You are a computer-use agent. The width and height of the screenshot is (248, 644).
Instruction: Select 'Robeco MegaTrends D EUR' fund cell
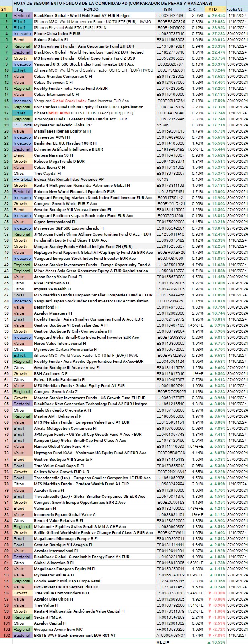coord(93,161)
